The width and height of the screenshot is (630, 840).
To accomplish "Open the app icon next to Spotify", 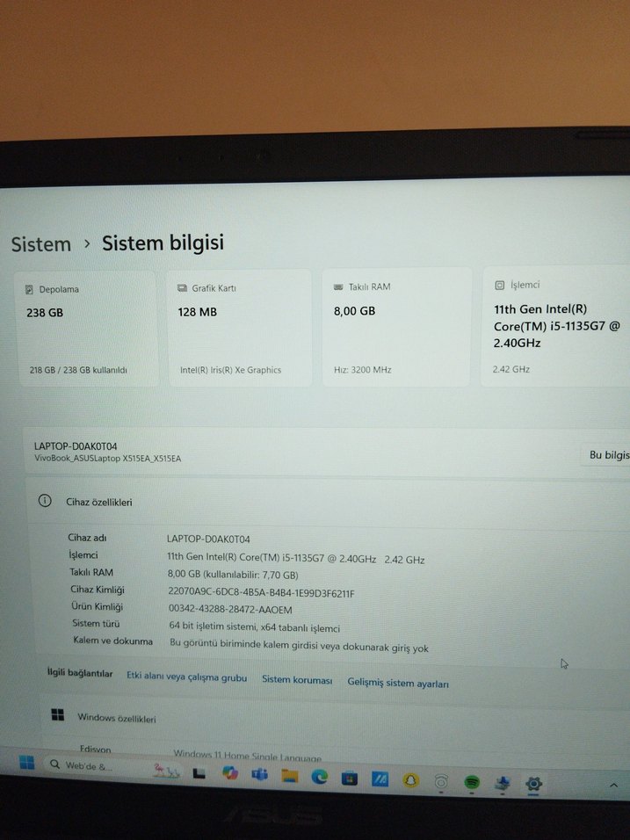I will click(502, 783).
